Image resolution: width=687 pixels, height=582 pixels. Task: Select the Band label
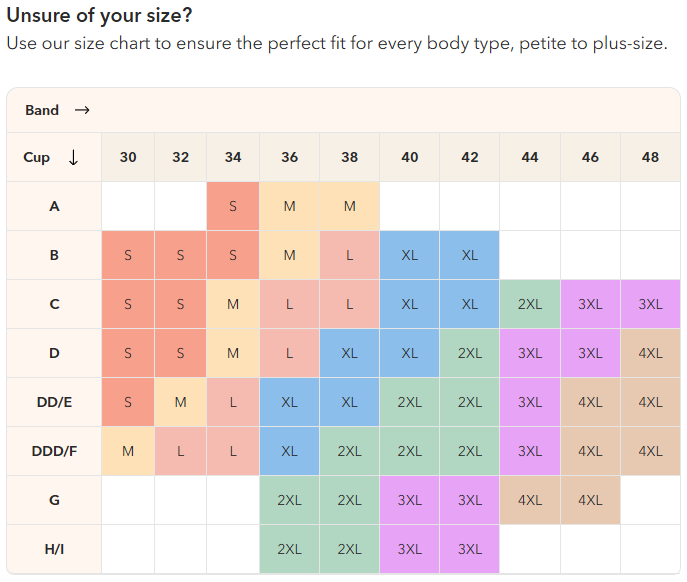pos(42,110)
